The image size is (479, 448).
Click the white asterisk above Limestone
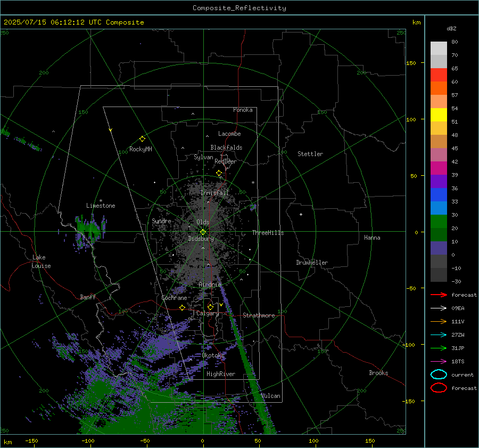click(101, 201)
